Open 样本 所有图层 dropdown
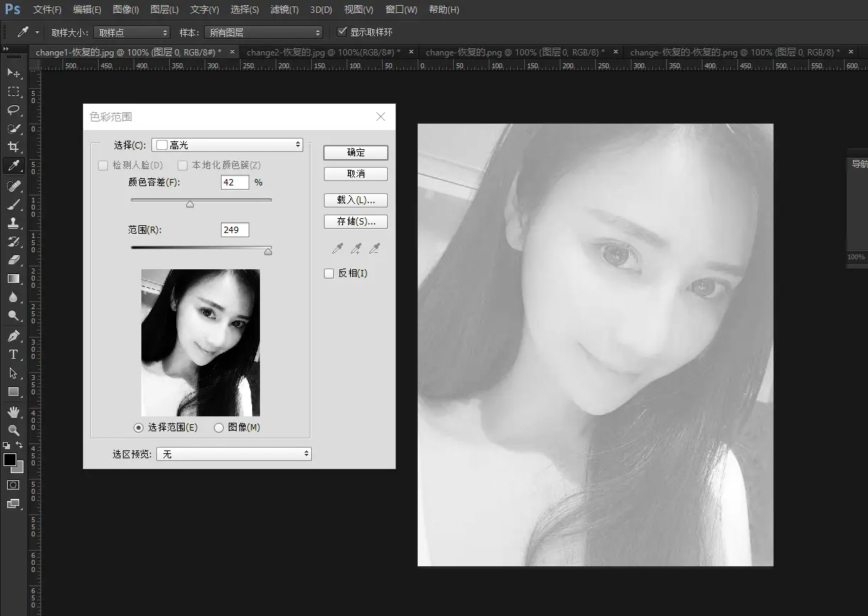Screen dimensions: 868x616 263,33
